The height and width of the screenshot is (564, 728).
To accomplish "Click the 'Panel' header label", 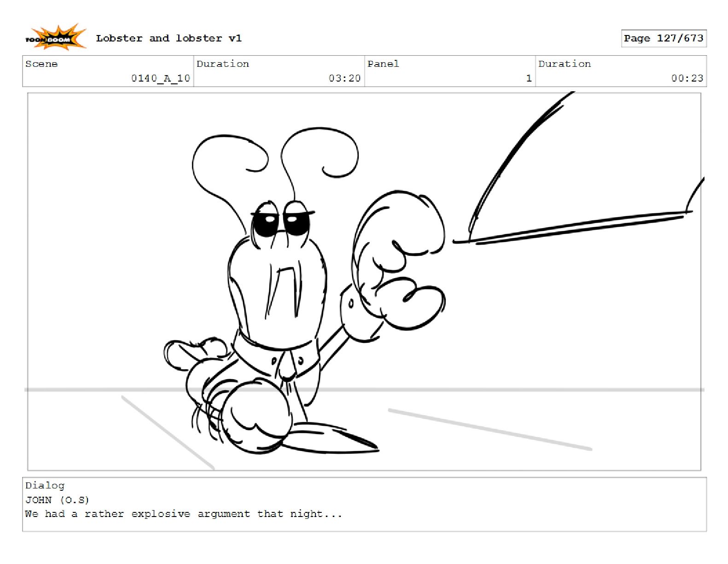I will click(x=383, y=64).
